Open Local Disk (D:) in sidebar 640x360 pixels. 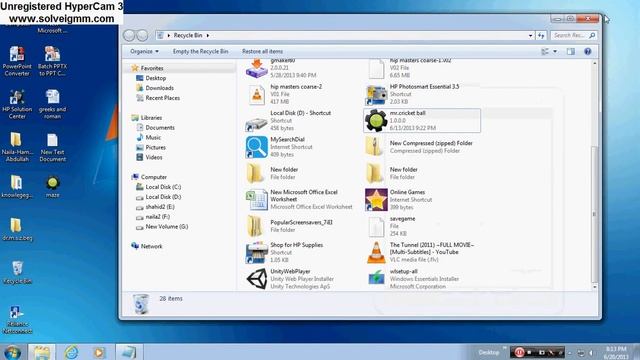163,197
